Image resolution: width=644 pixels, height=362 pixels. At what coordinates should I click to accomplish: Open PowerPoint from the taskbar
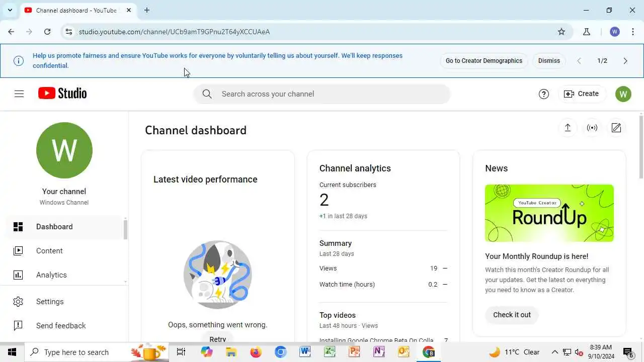click(354, 352)
